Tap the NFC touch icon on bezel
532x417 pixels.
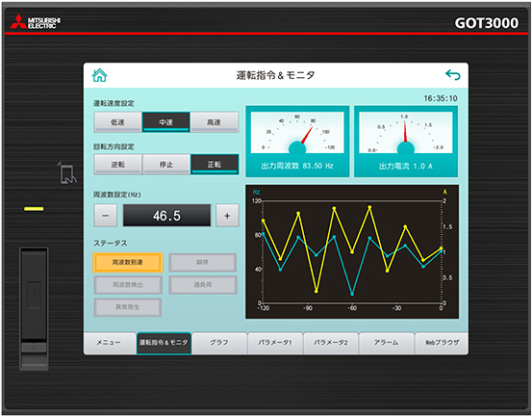click(67, 172)
